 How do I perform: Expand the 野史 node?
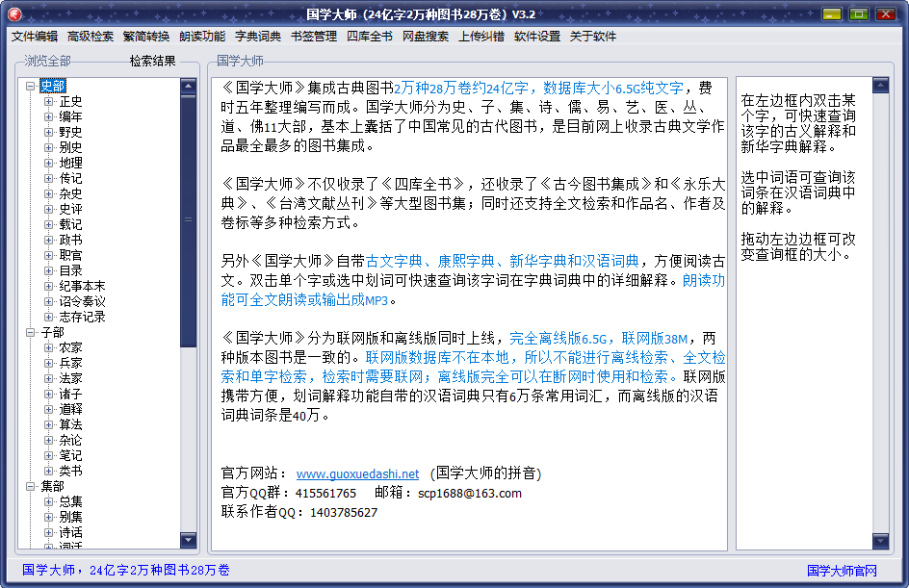click(49, 132)
